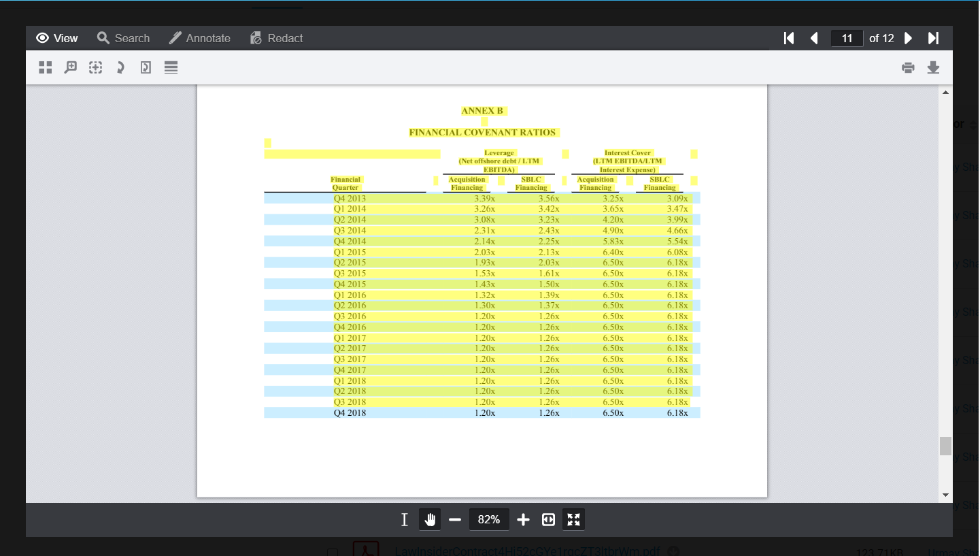Click the 3.39x value
980x556 pixels.
click(x=485, y=198)
